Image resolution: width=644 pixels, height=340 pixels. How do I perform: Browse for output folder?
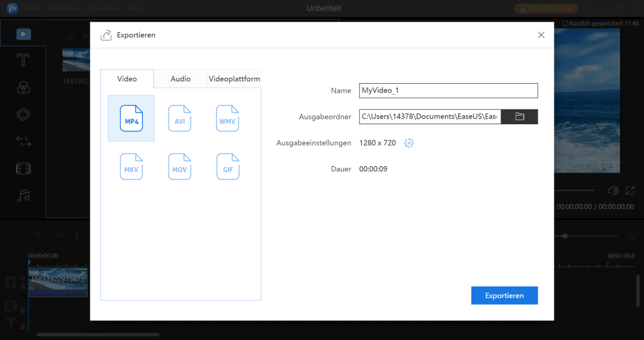[519, 117]
